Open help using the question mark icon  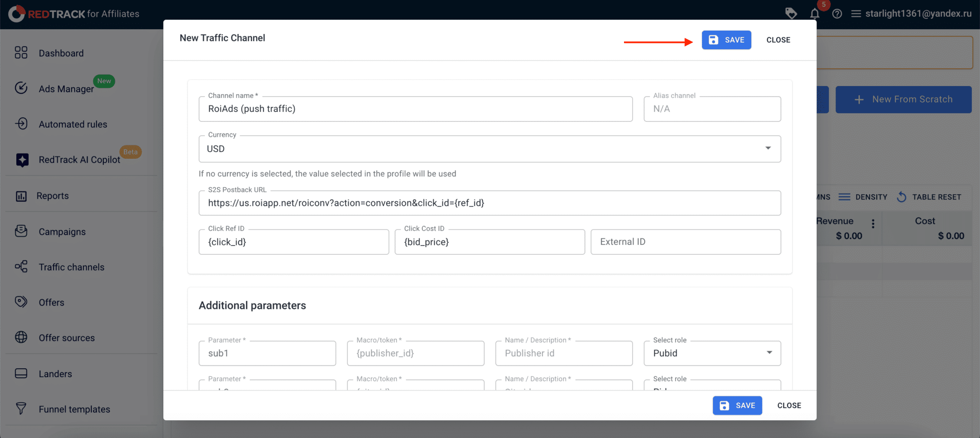pos(837,13)
